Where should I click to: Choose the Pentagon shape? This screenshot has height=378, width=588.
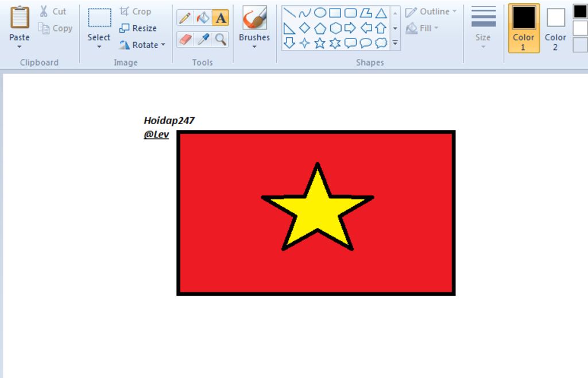pos(320,28)
